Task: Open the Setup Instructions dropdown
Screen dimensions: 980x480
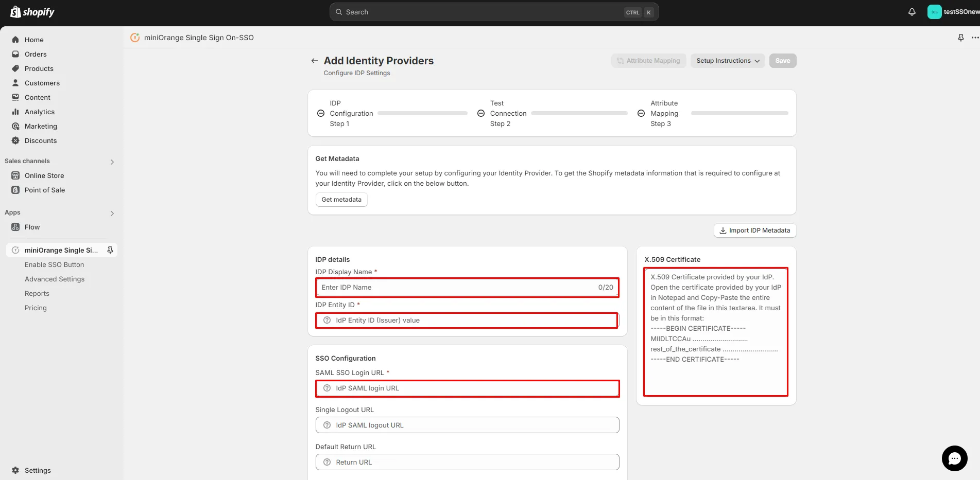Action: [728, 61]
